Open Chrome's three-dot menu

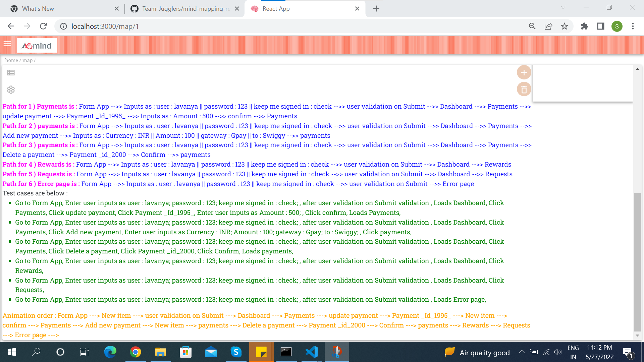[633, 26]
